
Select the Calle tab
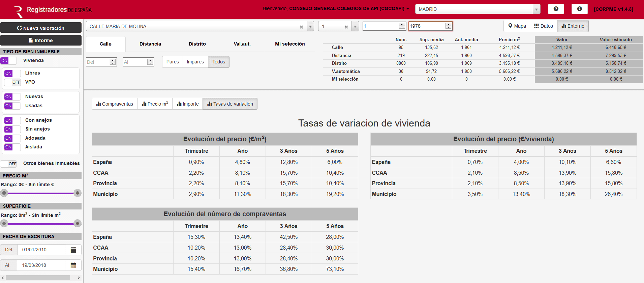105,44
